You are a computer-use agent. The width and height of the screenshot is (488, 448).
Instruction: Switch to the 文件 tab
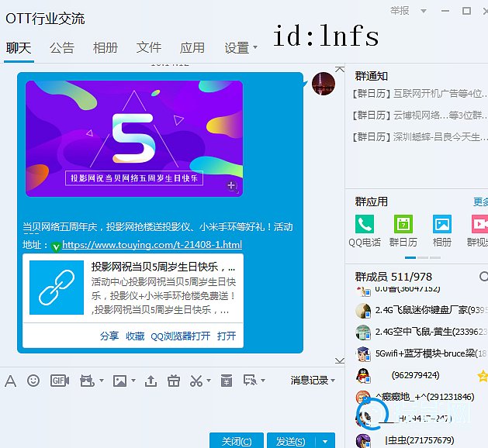point(149,47)
